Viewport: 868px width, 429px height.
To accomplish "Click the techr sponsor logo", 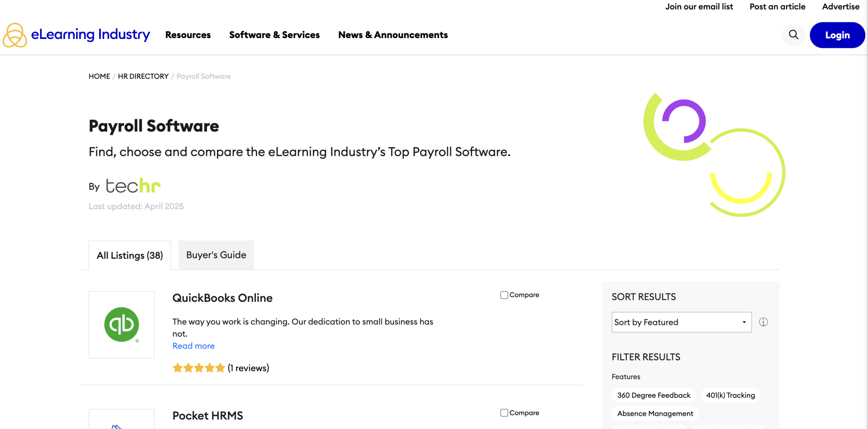I will (133, 186).
